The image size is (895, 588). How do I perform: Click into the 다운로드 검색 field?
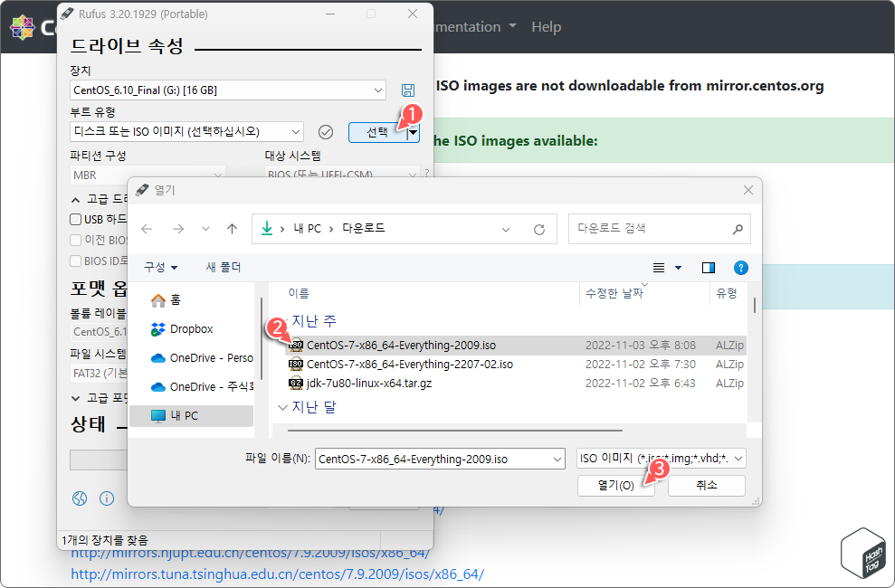point(651,229)
